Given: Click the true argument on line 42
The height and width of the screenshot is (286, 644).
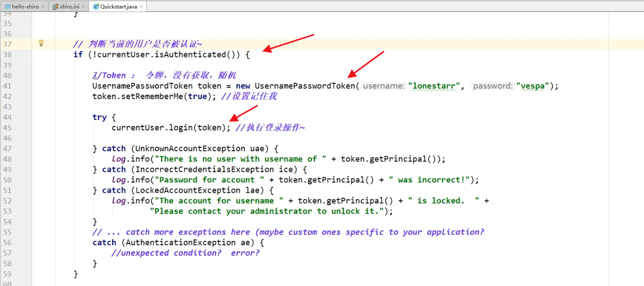Looking at the screenshot, I should click(197, 96).
